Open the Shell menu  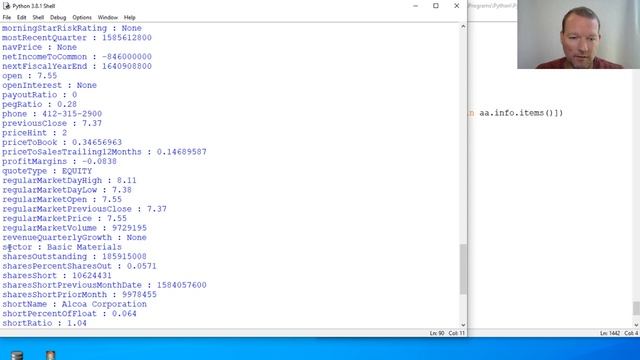click(x=38, y=18)
